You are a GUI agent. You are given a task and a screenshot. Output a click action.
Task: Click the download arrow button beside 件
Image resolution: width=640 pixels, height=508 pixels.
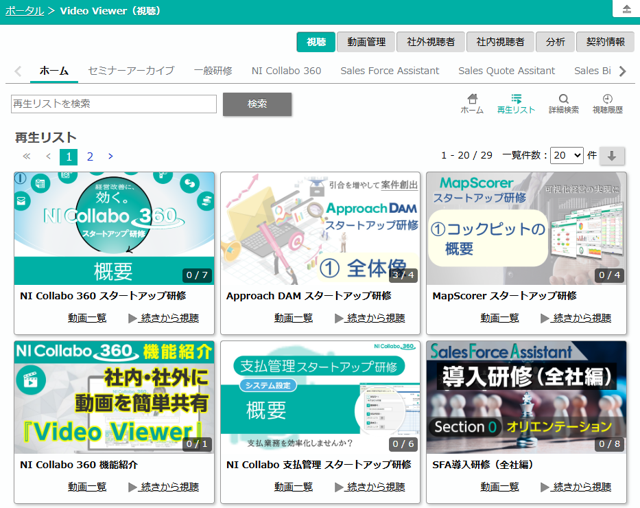611,155
